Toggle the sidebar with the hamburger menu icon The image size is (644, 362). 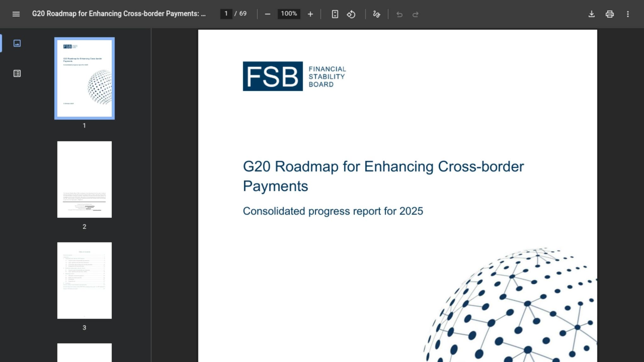(x=16, y=14)
